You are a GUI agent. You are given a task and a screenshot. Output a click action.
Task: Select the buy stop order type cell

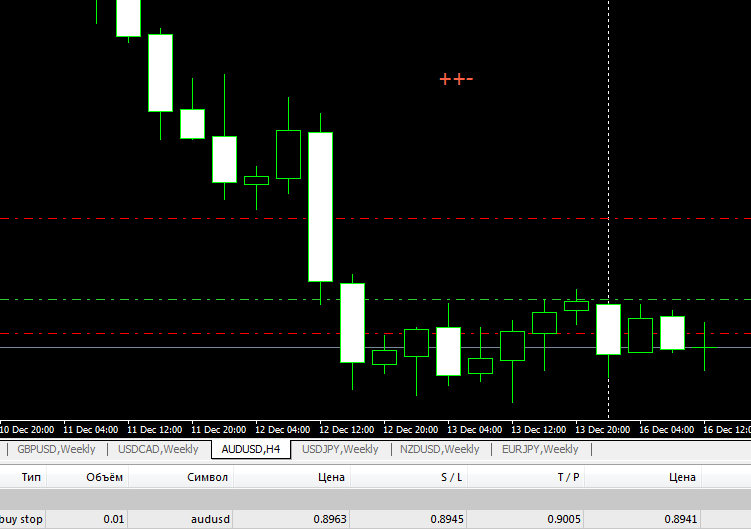22,519
